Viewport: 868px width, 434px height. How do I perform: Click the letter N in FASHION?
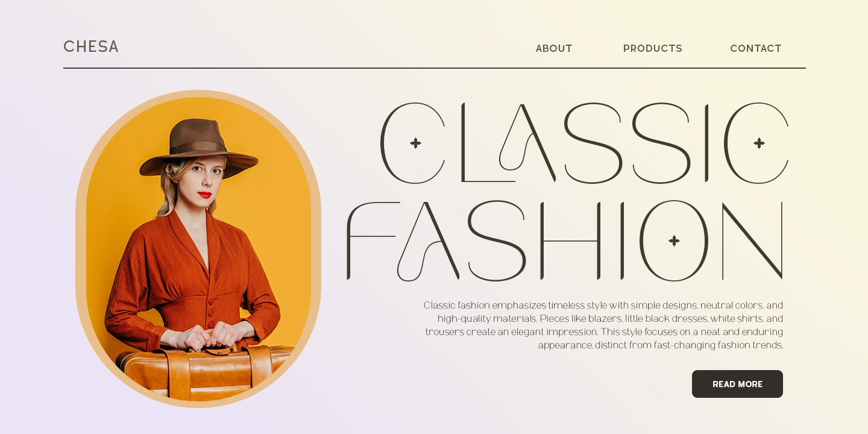[x=752, y=241]
